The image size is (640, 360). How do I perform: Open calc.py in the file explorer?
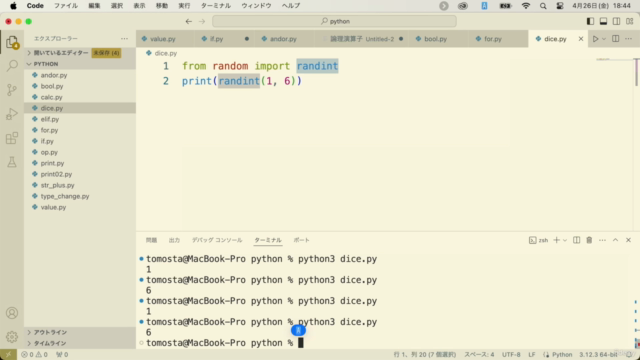coord(80,97)
